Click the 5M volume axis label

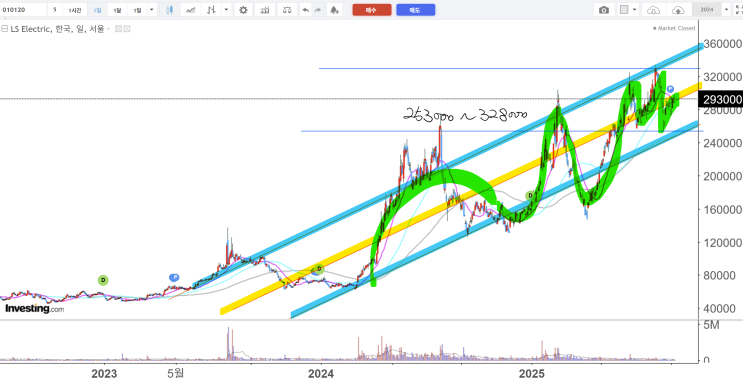pyautogui.click(x=712, y=326)
